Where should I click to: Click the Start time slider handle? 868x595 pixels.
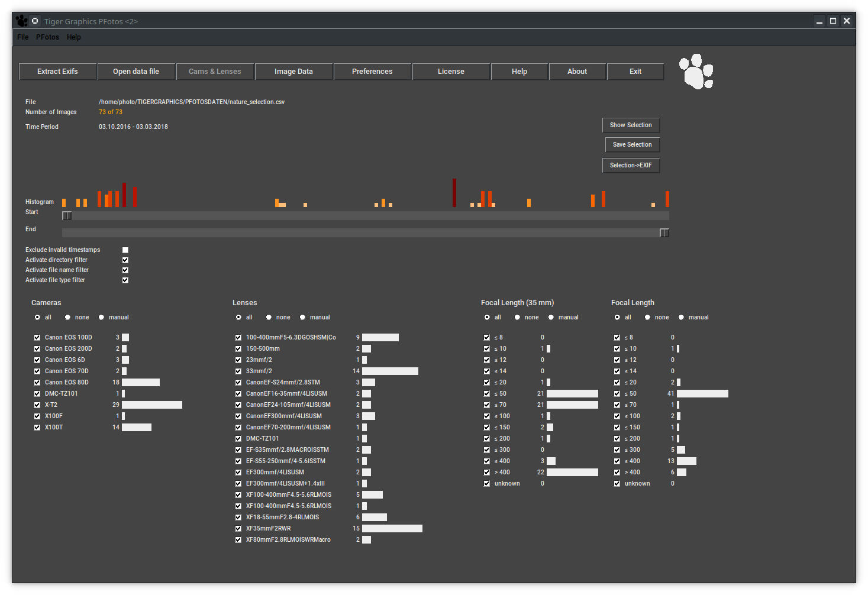click(67, 216)
